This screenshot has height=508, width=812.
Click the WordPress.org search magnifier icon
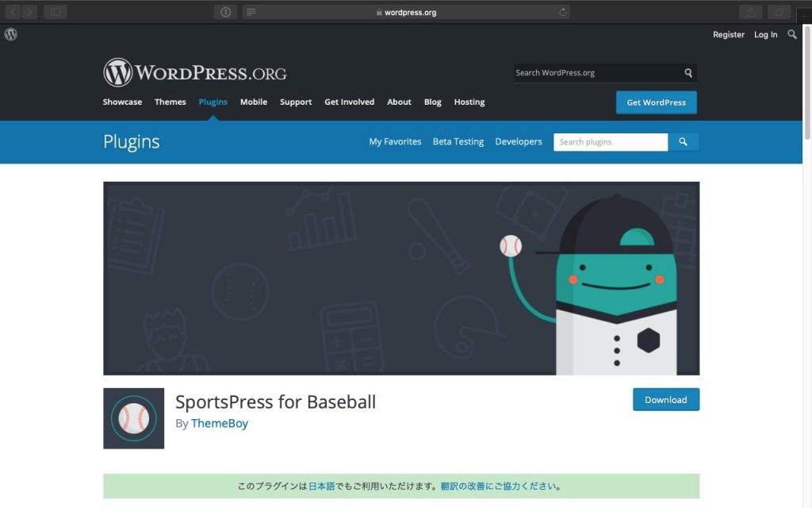pos(688,73)
